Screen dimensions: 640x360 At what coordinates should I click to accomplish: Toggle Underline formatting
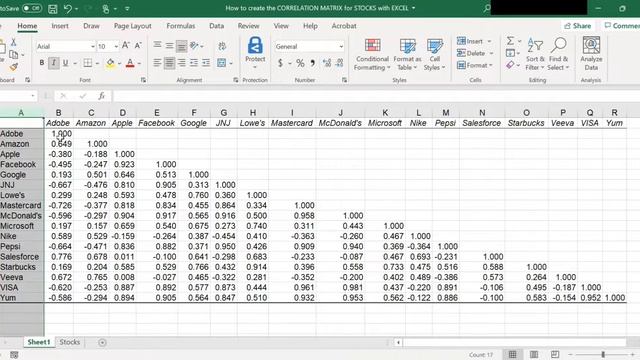pyautogui.click(x=65, y=63)
